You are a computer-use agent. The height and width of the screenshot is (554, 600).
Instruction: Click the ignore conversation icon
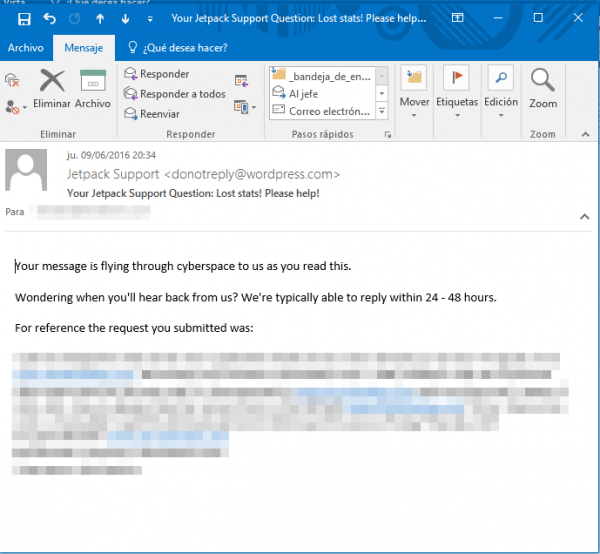12,80
